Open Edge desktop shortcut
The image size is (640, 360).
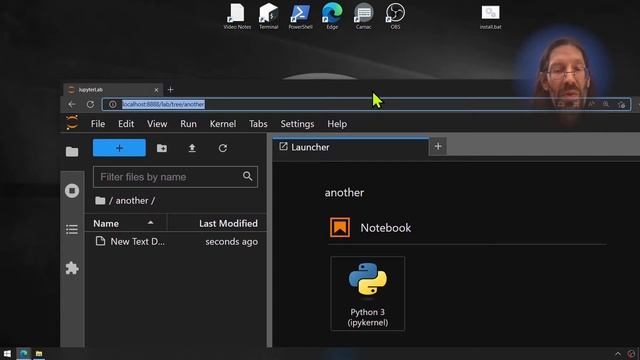click(332, 16)
